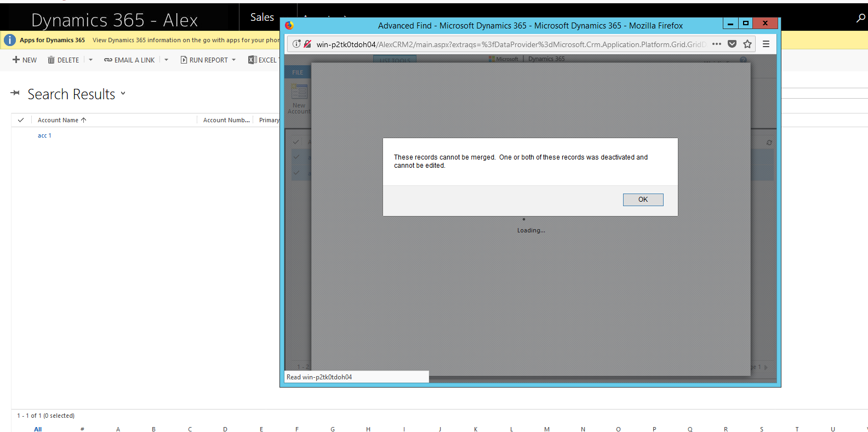Filter grid by letter A

tap(118, 429)
